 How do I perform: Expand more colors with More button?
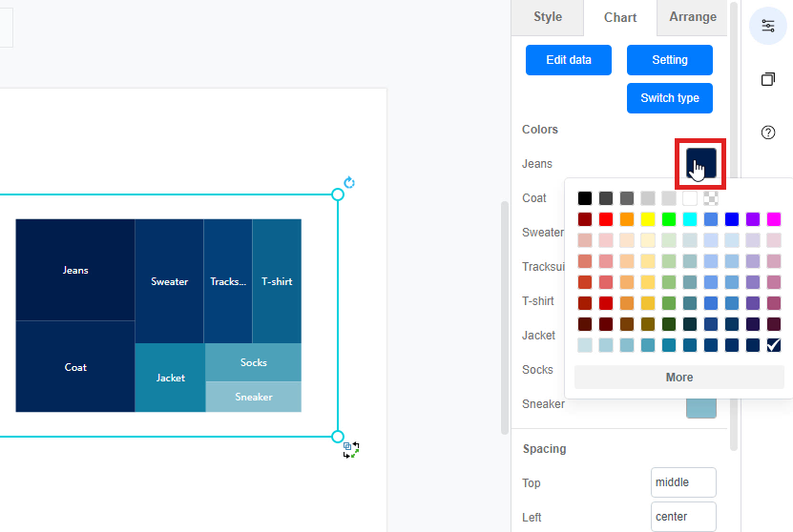(x=678, y=378)
